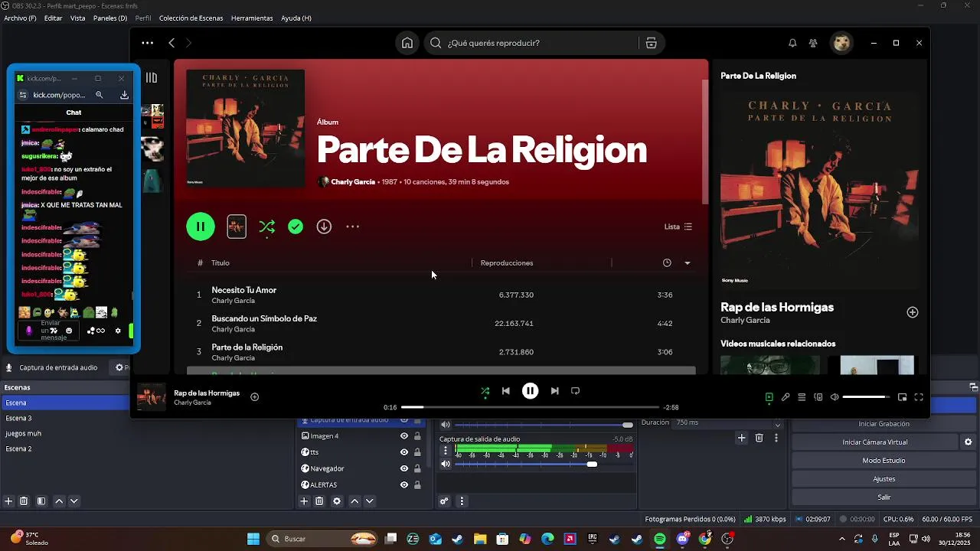The image size is (980, 551).
Task: Click Iniciar Cámara Virtual button
Action: click(875, 442)
